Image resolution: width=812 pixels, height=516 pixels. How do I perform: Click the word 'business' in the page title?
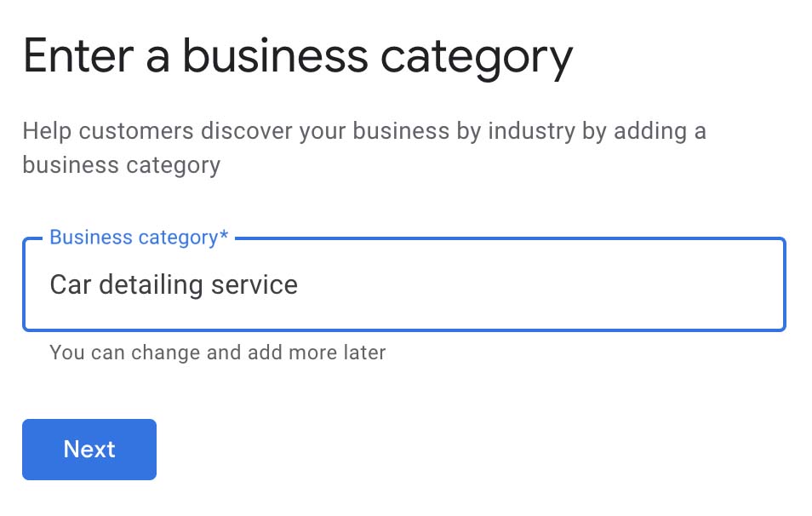(275, 57)
